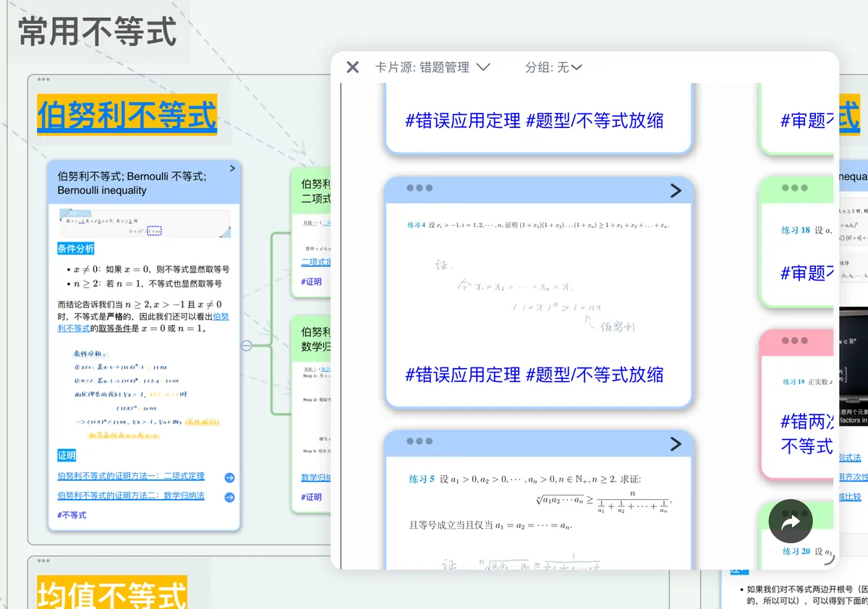The height and width of the screenshot is (609, 868).
Task: Click the formula excerpt thumbnail in Bernoulli card
Action: 145,223
